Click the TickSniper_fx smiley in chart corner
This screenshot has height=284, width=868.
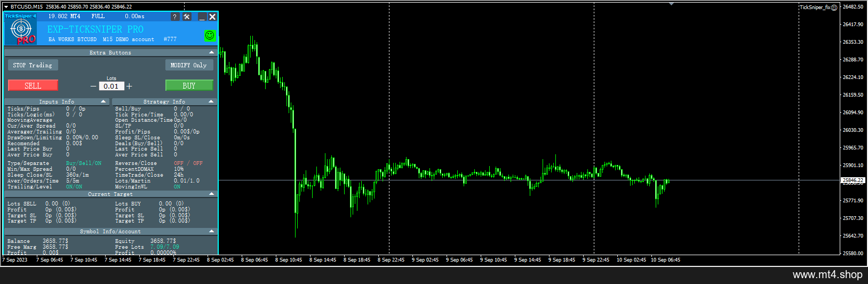(x=834, y=7)
